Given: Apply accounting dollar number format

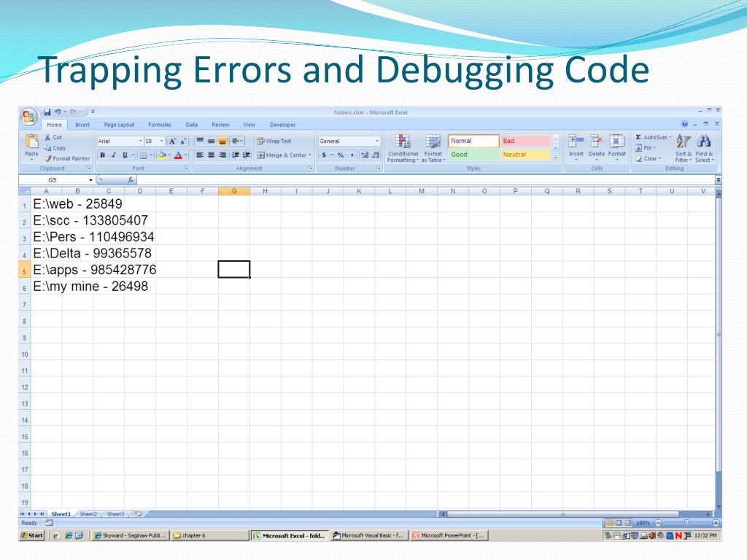Looking at the screenshot, I should (324, 155).
